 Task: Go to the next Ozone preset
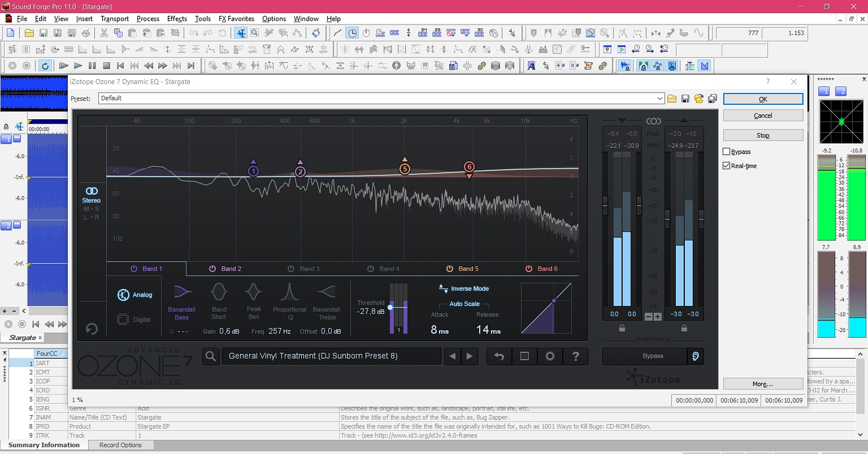click(470, 356)
